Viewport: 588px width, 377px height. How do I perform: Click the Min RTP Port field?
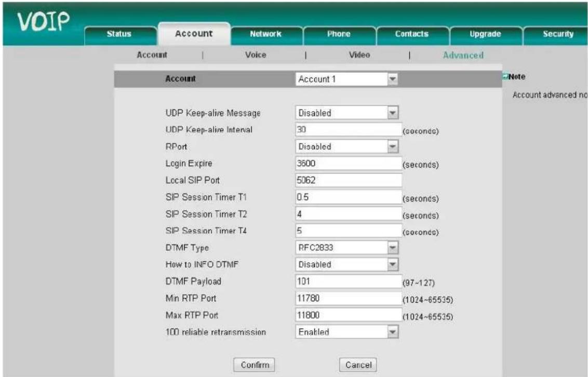point(349,298)
